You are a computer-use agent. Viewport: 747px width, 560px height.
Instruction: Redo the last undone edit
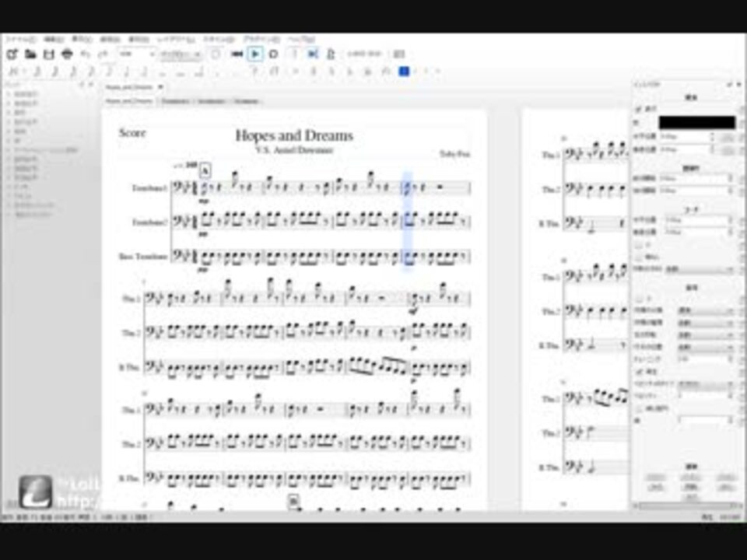103,54
